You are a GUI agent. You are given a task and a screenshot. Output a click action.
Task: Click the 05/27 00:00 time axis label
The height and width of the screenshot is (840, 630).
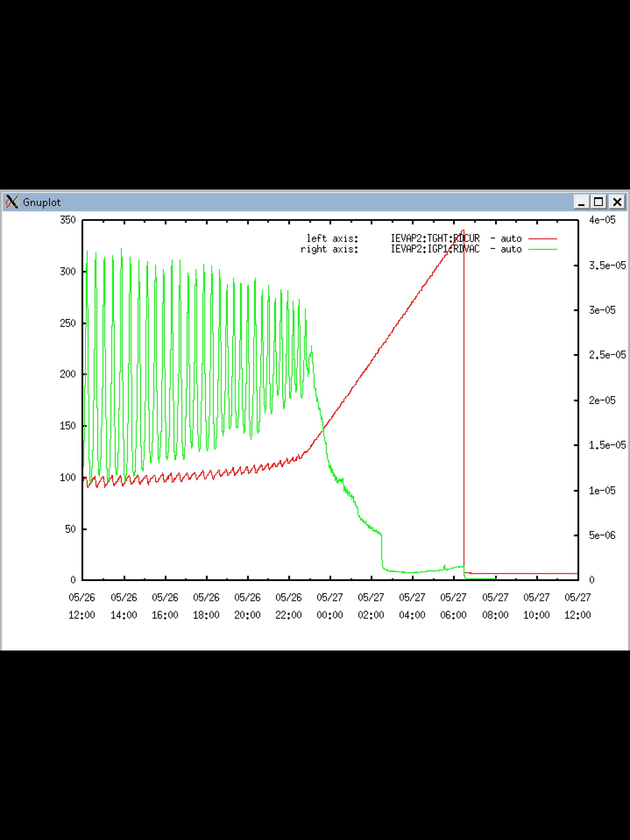330,606
